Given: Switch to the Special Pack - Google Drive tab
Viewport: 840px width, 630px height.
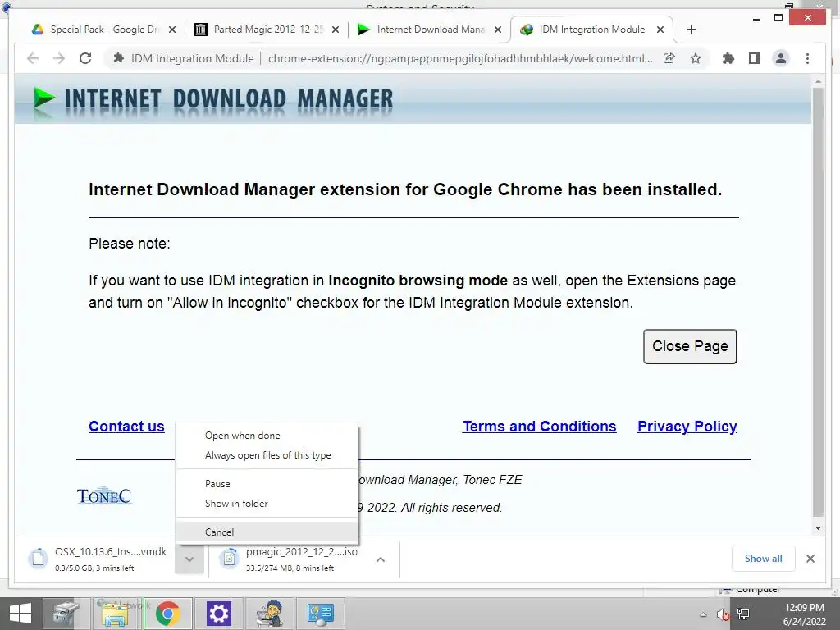Looking at the screenshot, I should (x=103, y=30).
